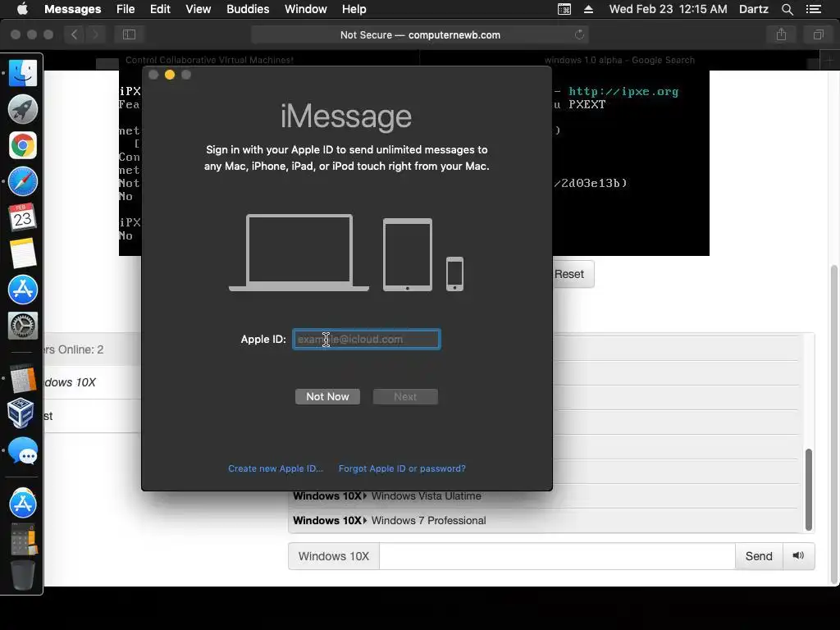840x630 pixels.
Task: Launch Launchpad rocket icon in Dock
Action: pyautogui.click(x=22, y=109)
